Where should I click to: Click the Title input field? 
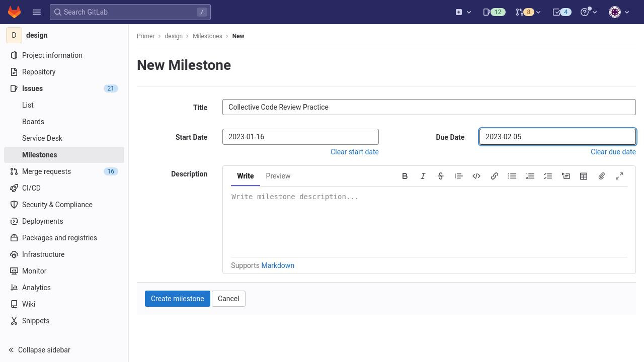pos(429,107)
